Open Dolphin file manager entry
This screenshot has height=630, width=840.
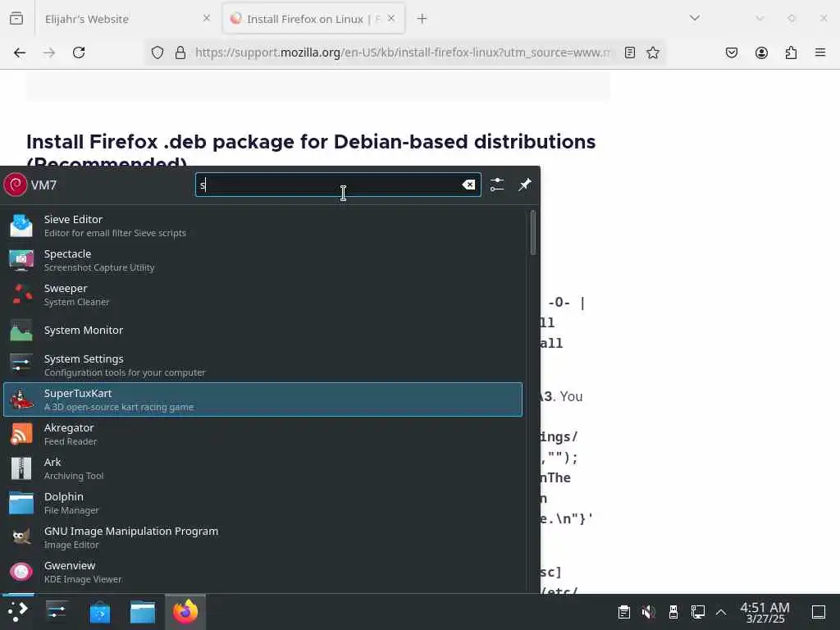click(x=262, y=503)
